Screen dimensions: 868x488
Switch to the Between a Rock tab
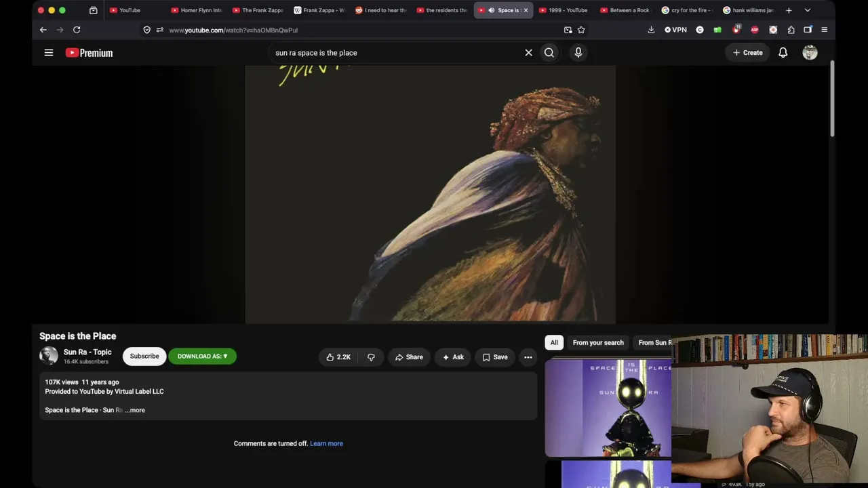625,10
